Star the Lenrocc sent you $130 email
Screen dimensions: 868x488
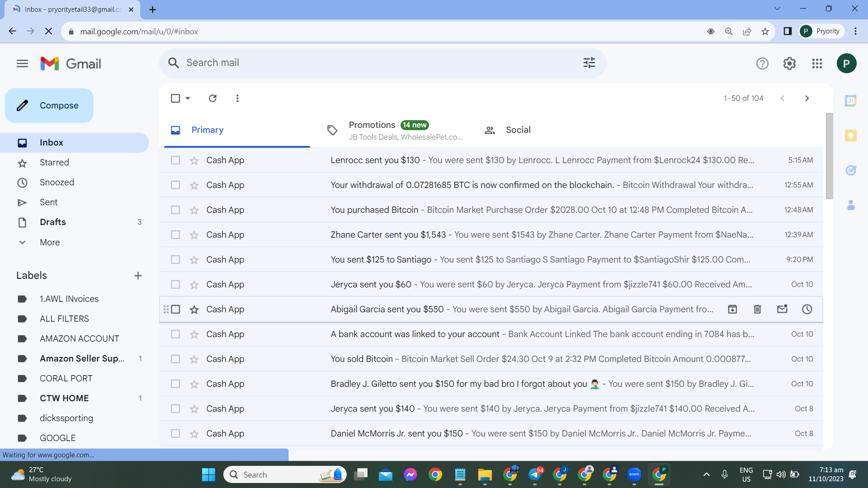[x=194, y=160]
